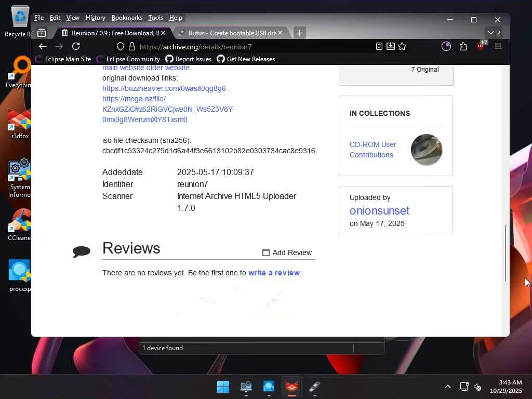The width and height of the screenshot is (532, 399).
Task: Select the procexp desktop shortcut
Action: (19, 276)
